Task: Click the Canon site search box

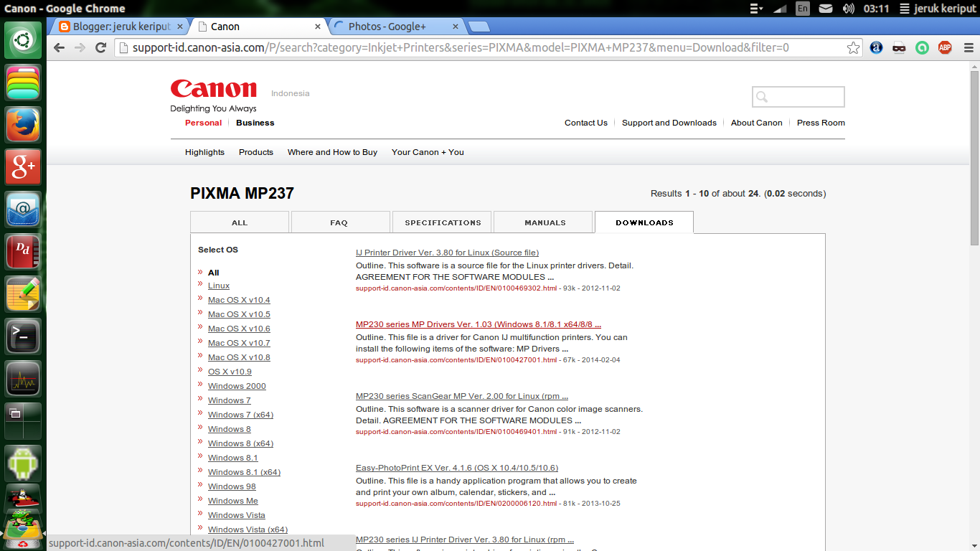Action: coord(798,96)
